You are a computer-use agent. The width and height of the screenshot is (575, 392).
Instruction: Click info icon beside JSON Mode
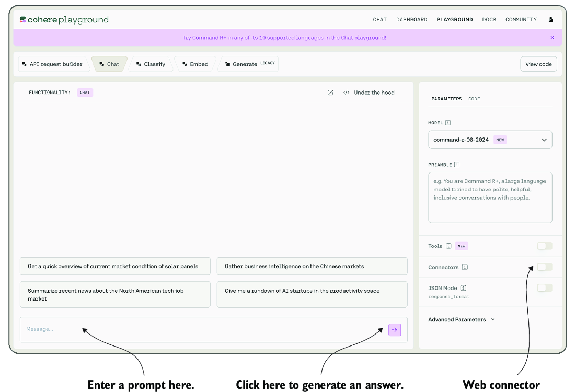(x=463, y=288)
